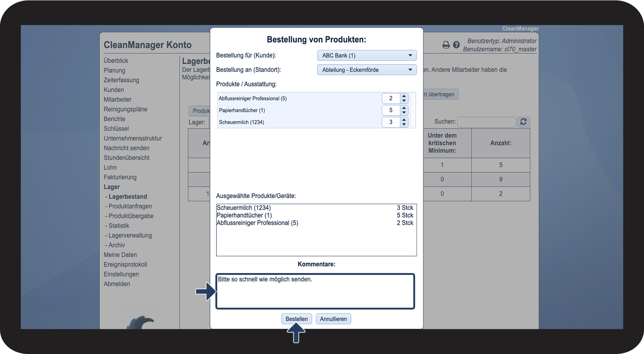Click the critical minimum cell showing 1
This screenshot has width=644, height=354.
[x=442, y=165]
